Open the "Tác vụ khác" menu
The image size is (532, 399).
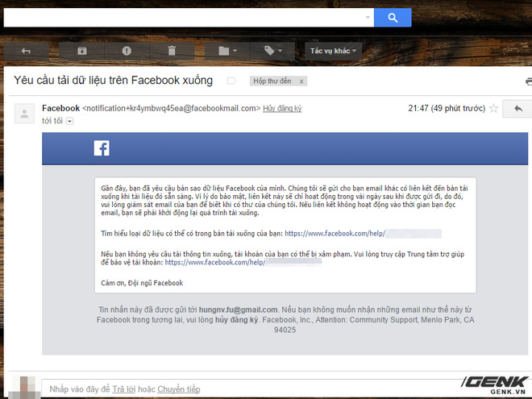(333, 51)
